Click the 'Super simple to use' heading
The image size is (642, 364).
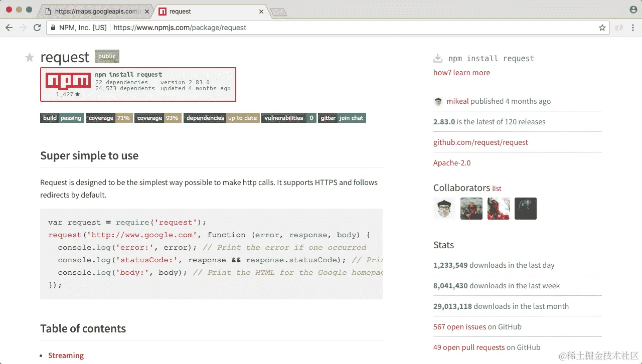pyautogui.click(x=89, y=156)
